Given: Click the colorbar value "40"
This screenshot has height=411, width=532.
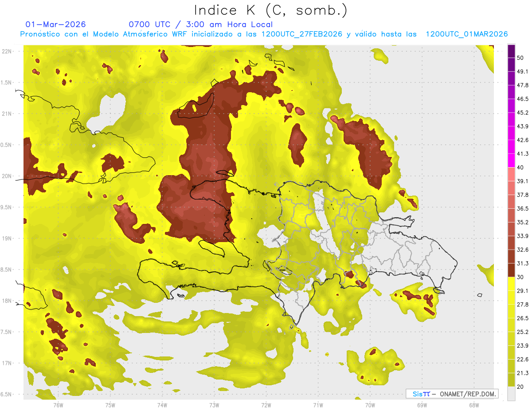Looking at the screenshot, I should click(520, 168).
